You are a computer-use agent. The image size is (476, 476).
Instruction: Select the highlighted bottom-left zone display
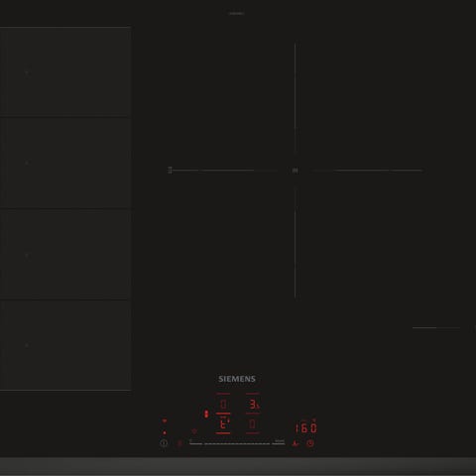(223, 423)
